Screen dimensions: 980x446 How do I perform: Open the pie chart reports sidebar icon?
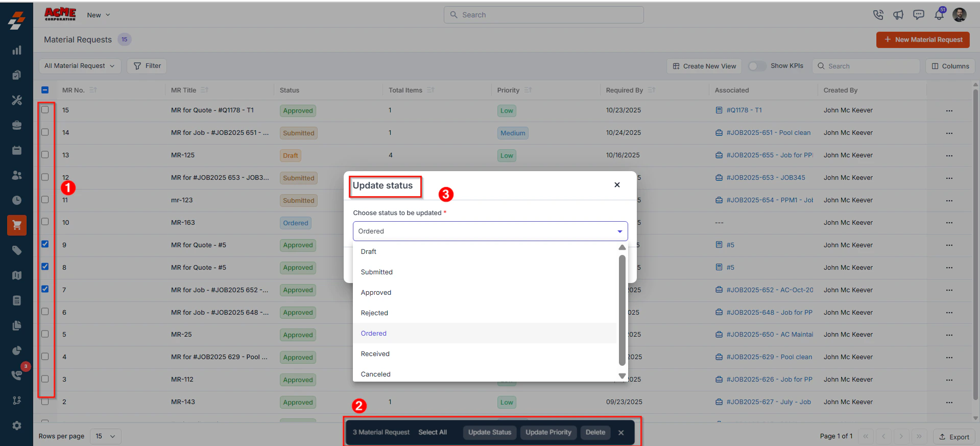17,350
